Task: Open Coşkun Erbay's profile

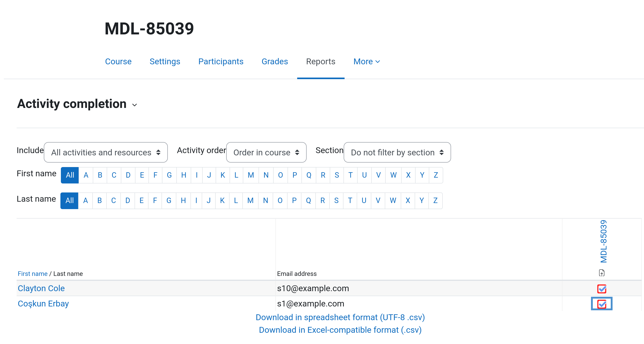Action: pyautogui.click(x=43, y=304)
